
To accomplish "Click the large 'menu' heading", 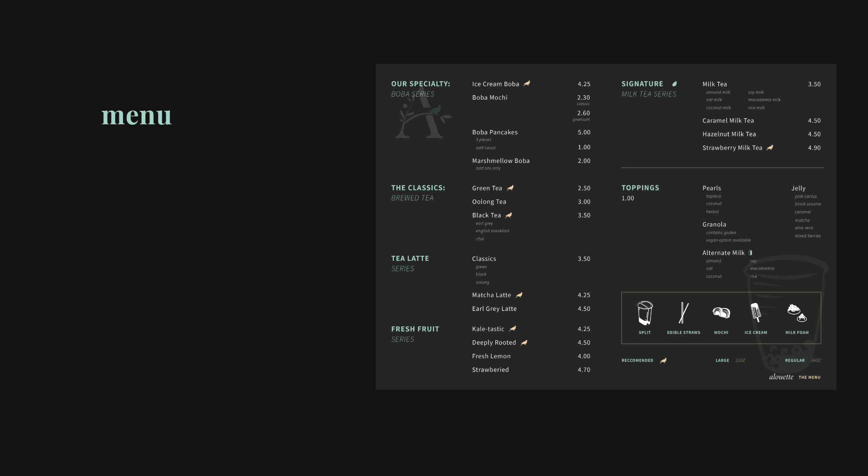I will 136,116.
